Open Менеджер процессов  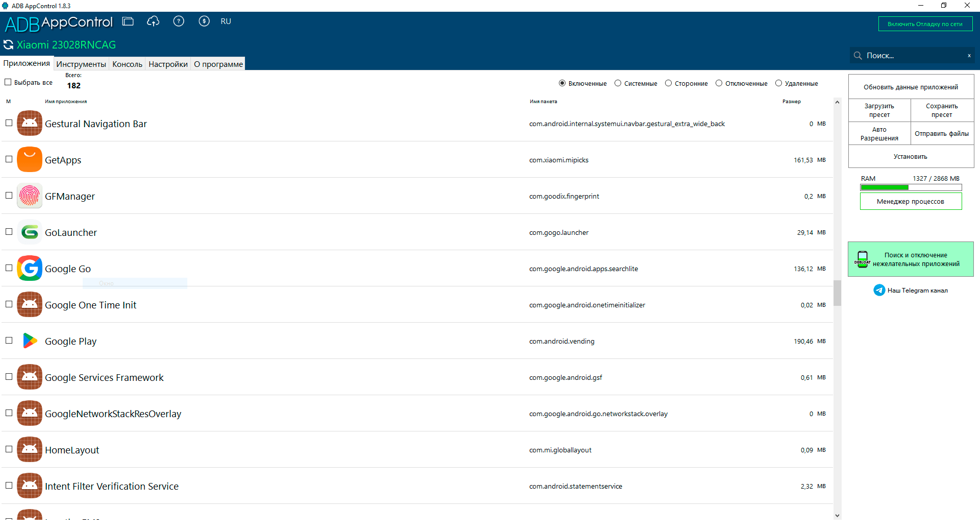coord(911,202)
